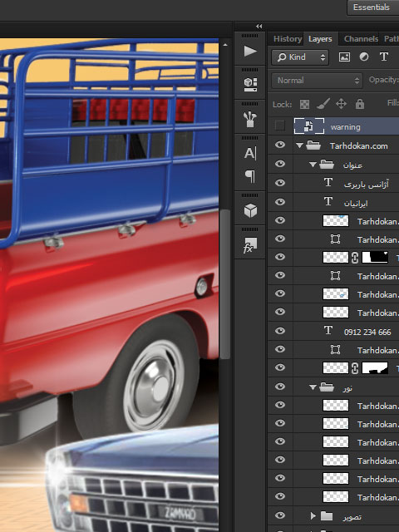
Task: Collapse the Tarhdokan.com group triangle
Action: coord(299,145)
